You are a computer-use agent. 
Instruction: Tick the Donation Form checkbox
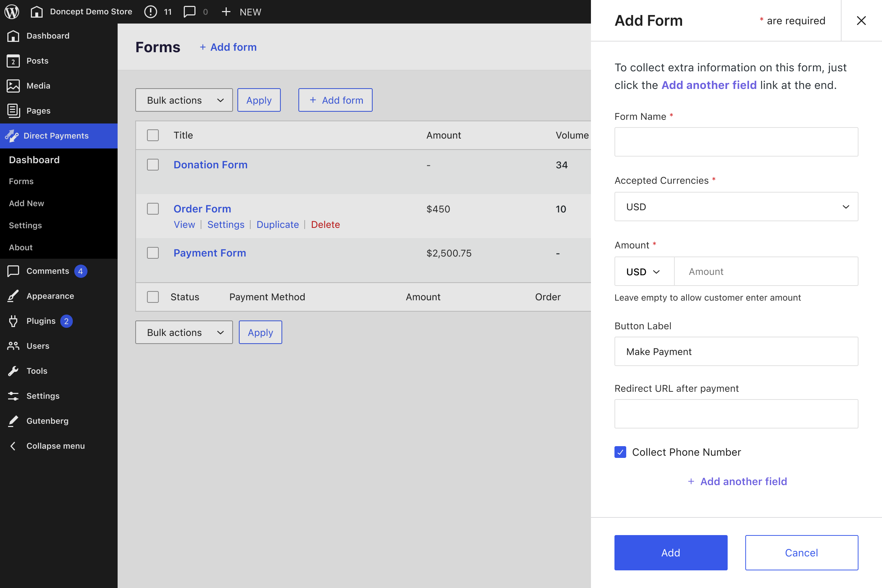153,165
